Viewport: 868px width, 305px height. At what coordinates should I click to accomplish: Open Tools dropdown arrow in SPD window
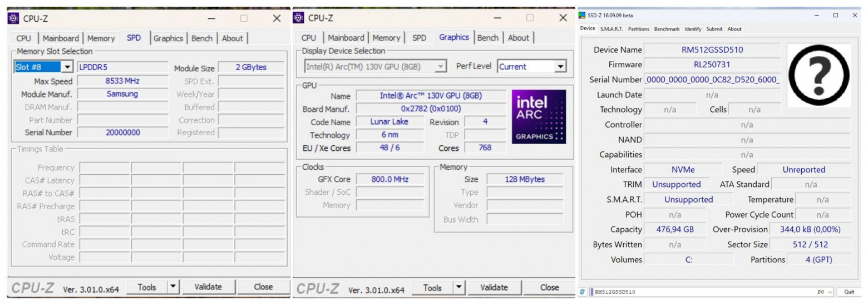pyautogui.click(x=174, y=287)
